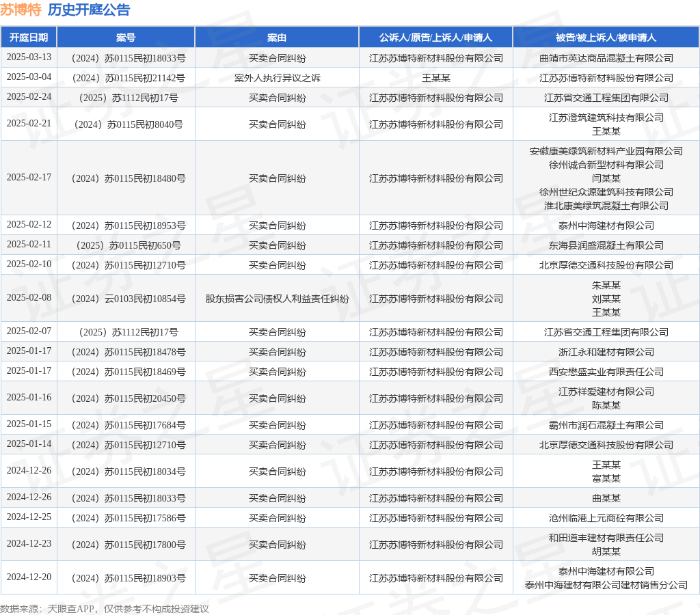
Task: Click case number 苏0115民初18953号
Action: click(x=129, y=225)
